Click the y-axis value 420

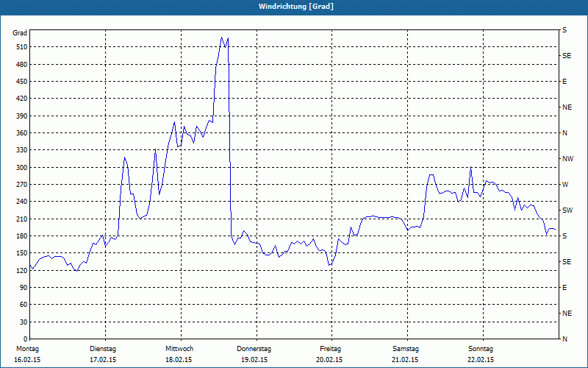point(22,99)
